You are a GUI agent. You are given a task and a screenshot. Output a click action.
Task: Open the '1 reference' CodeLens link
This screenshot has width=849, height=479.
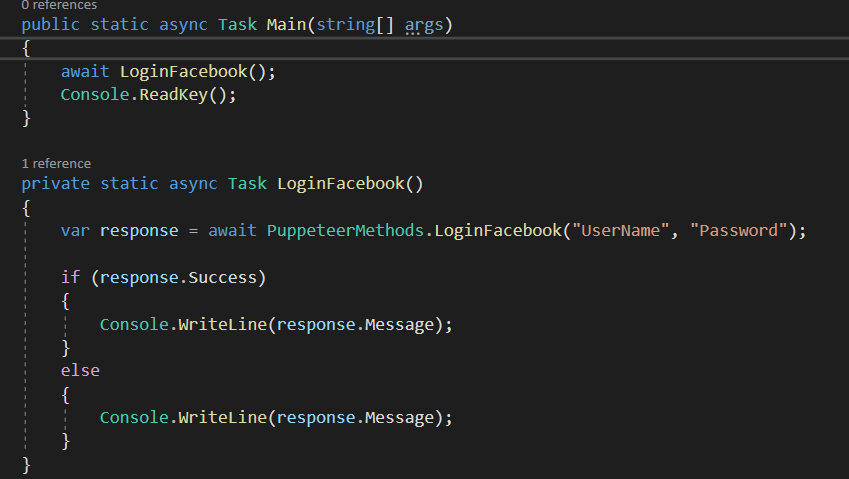click(56, 163)
